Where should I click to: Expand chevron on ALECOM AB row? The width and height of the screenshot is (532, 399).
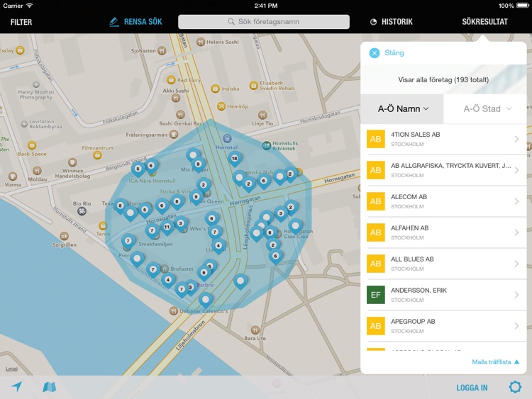(516, 201)
